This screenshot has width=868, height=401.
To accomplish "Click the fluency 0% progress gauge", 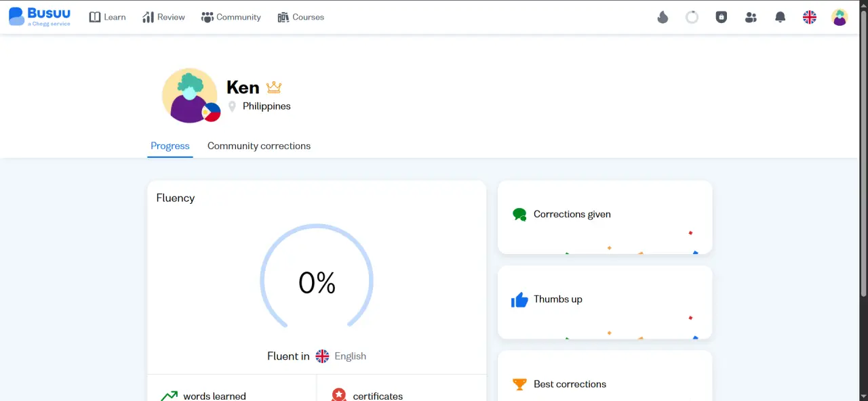I will [317, 278].
